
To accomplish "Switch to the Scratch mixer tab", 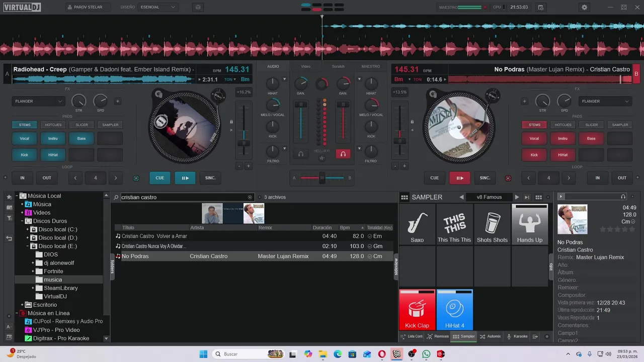I will pos(338,66).
